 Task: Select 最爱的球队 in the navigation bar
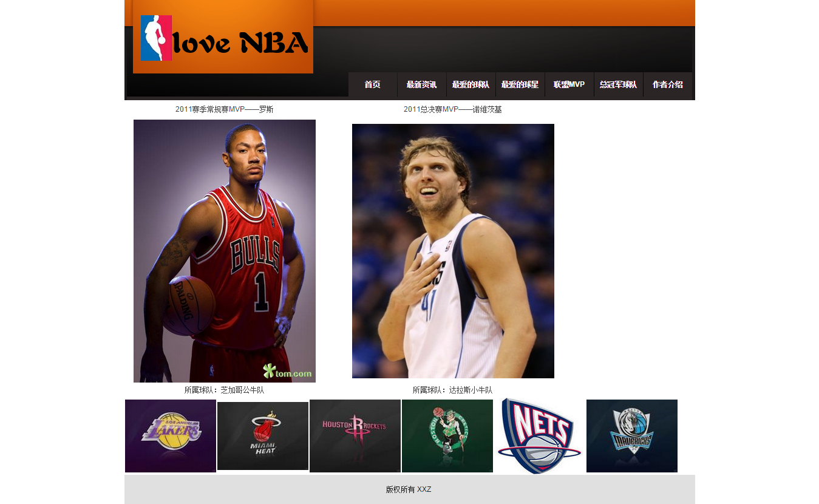[x=471, y=85]
